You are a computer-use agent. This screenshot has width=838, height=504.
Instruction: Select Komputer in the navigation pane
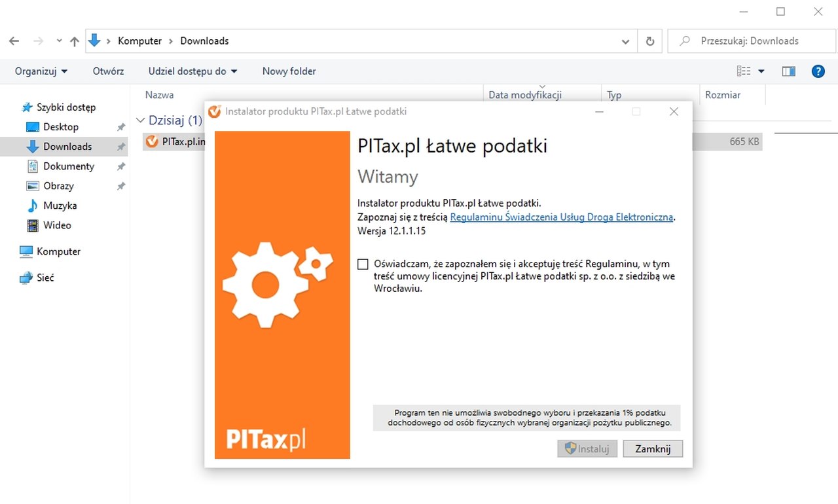point(58,251)
